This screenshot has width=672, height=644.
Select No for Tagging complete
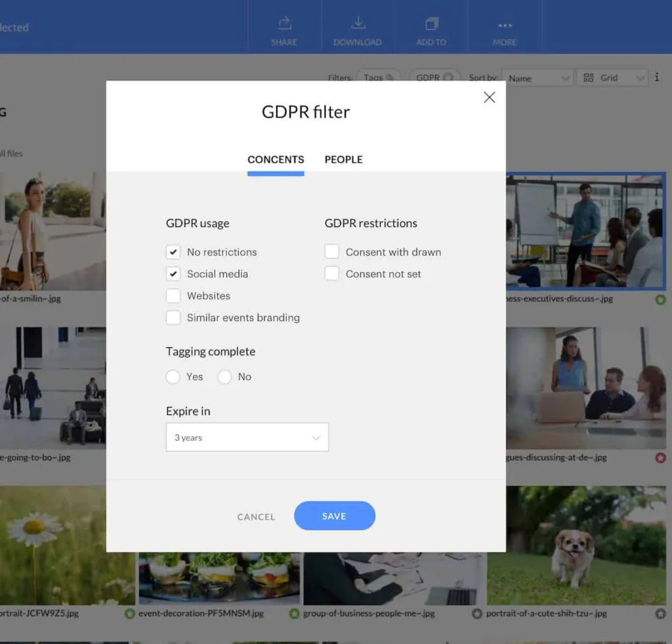point(224,377)
